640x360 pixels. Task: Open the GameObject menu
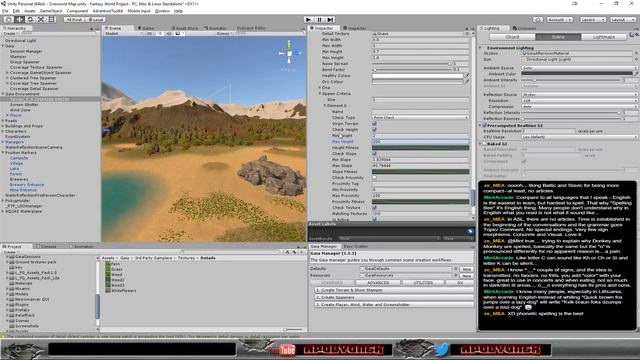coord(51,11)
